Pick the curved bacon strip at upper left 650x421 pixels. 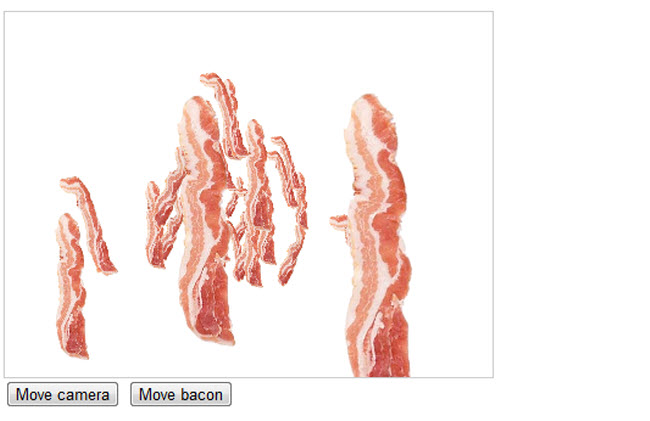click(89, 224)
